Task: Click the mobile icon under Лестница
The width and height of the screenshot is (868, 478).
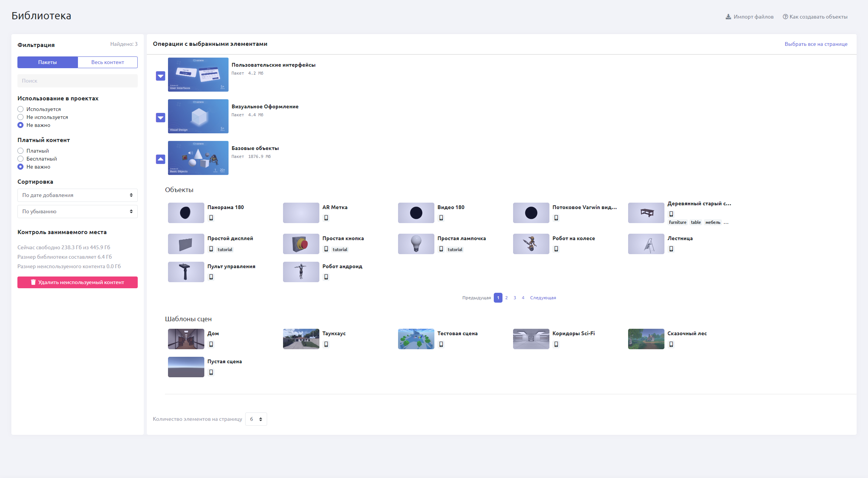Action: click(671, 249)
